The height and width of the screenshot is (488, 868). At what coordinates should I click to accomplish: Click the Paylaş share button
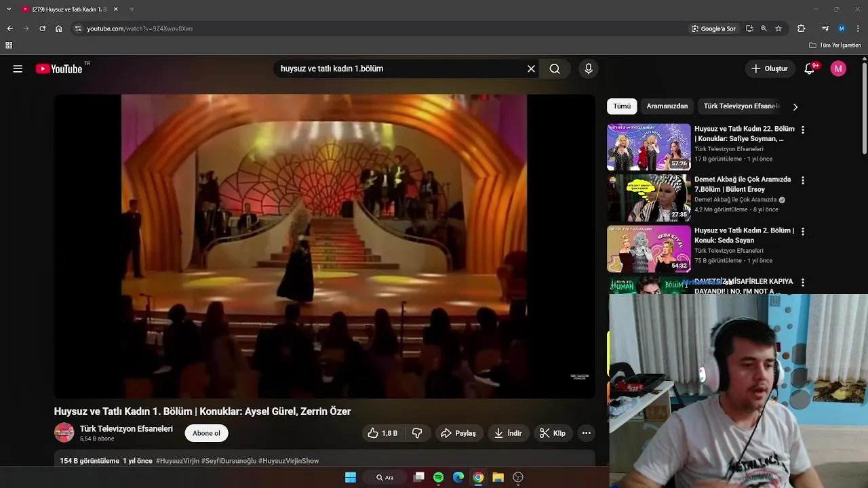[458, 433]
